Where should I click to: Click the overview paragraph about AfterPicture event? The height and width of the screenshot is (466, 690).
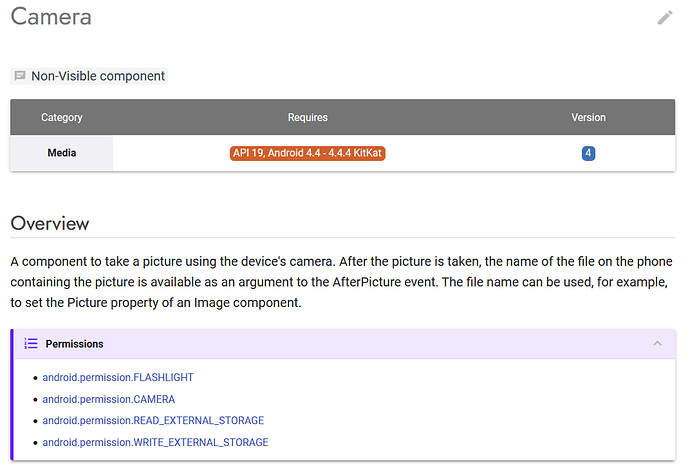point(341,282)
